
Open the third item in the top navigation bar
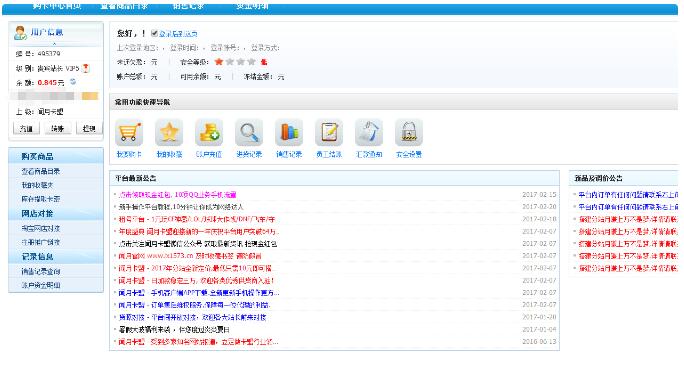(x=189, y=6)
